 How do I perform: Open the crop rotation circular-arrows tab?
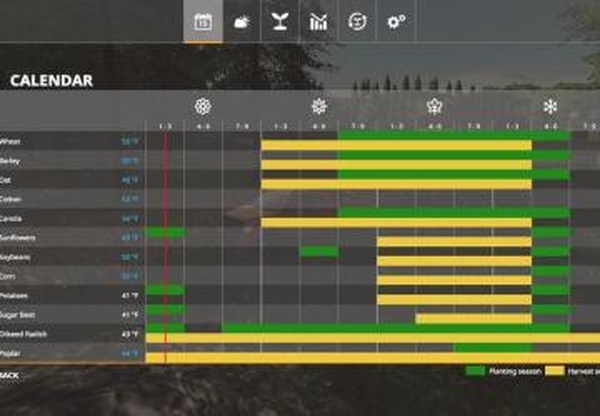click(357, 21)
